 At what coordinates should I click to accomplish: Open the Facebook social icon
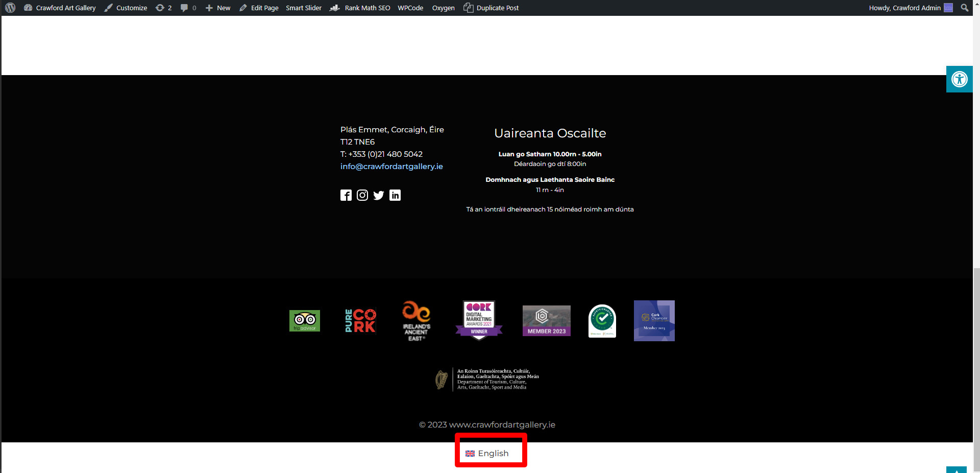click(346, 195)
